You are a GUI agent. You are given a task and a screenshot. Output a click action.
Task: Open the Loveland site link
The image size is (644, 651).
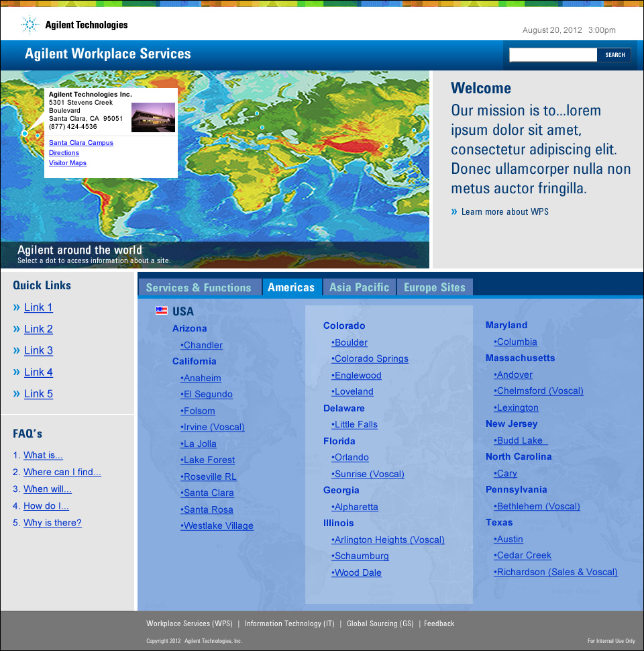(352, 391)
